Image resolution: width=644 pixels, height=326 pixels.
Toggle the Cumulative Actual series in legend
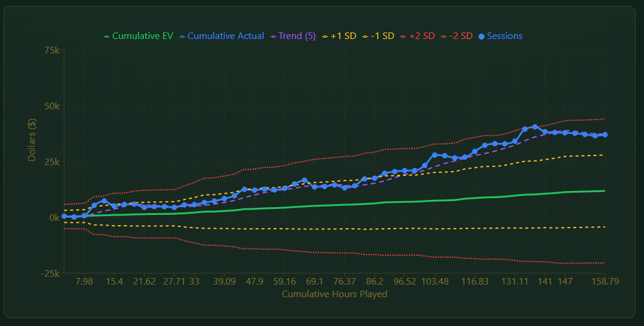[225, 36]
